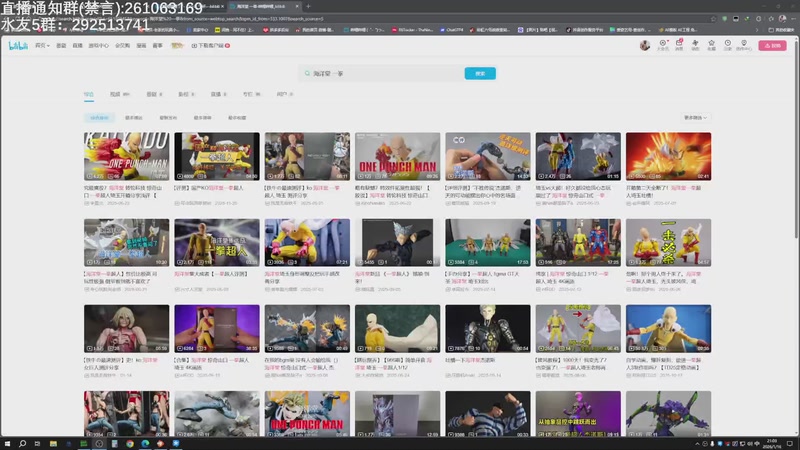Open the browser settings menu dots
The height and width of the screenshot is (450, 800).
point(793,19)
